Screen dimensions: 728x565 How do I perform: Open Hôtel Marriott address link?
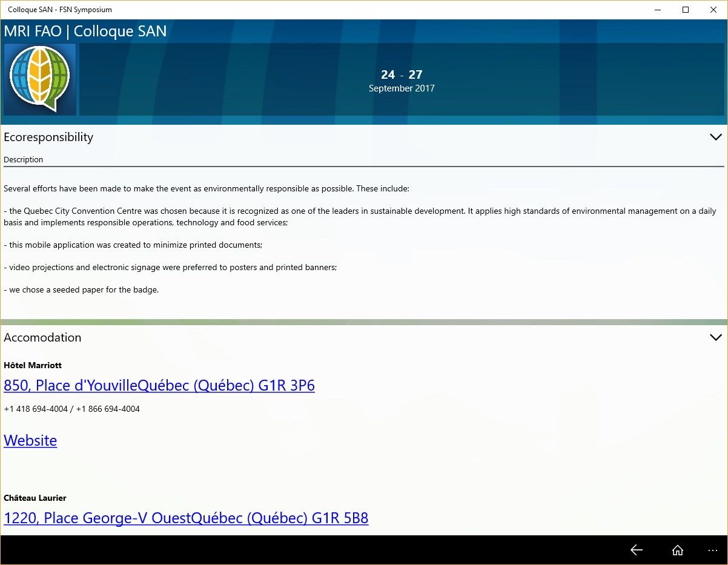click(159, 385)
